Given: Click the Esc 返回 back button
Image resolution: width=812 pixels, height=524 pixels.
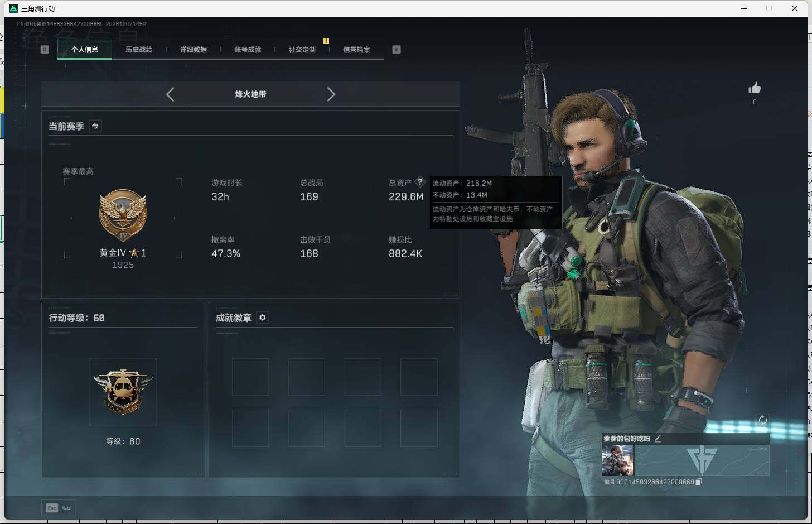Looking at the screenshot, I should (59, 508).
